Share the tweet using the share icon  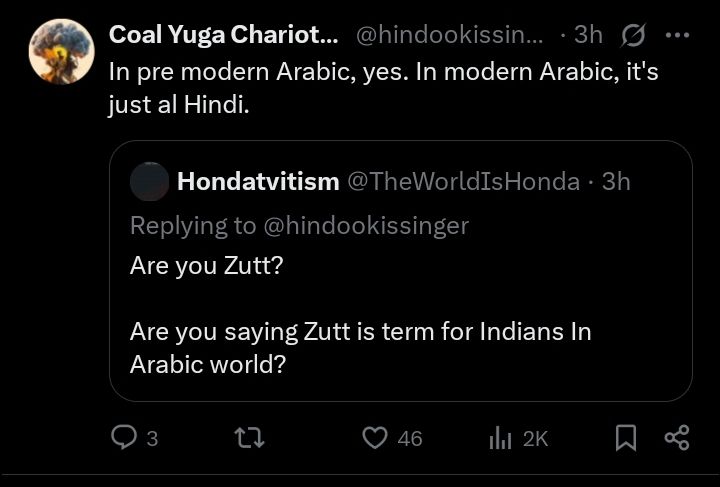677,438
